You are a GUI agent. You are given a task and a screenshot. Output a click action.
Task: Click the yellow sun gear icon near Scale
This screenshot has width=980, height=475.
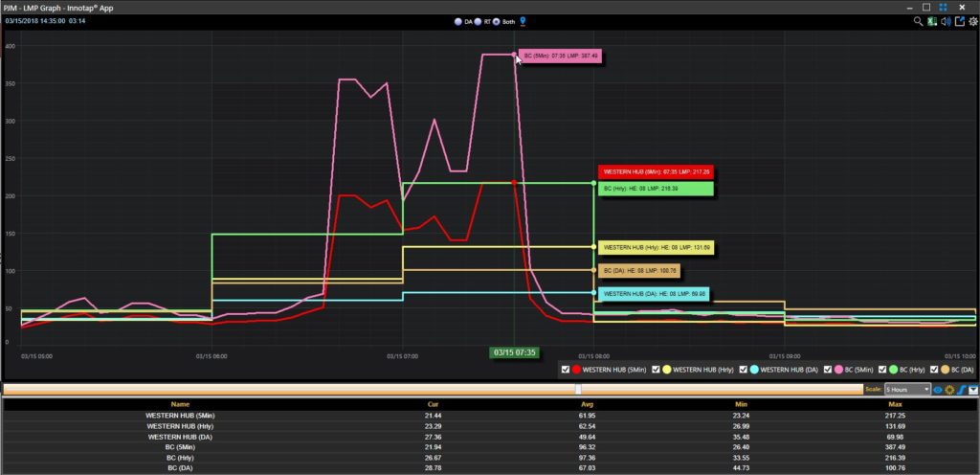[x=949, y=390]
